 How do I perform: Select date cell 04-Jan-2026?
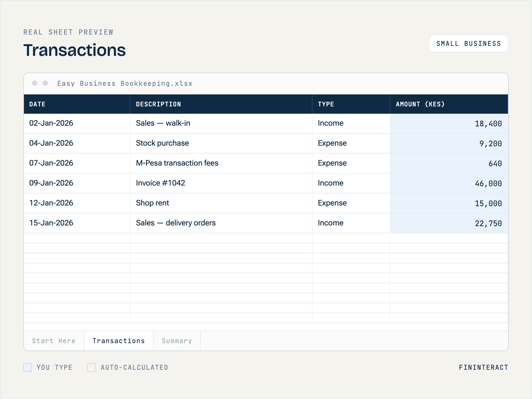(x=77, y=143)
